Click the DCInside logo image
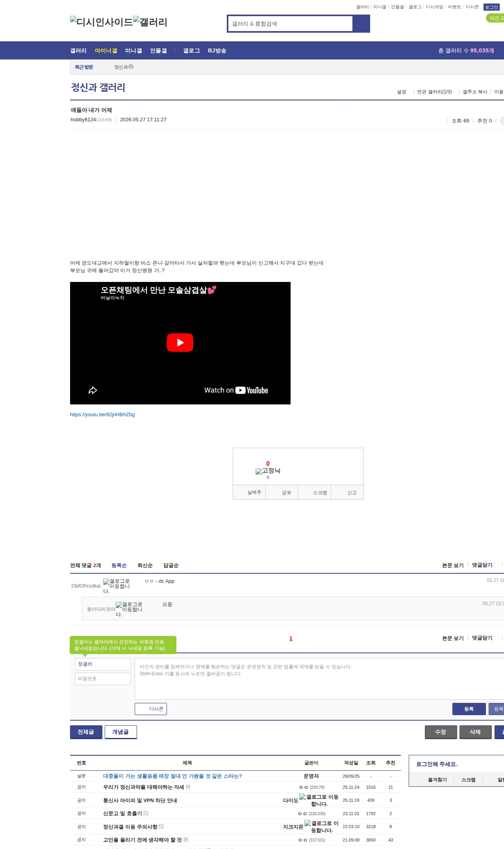 click(x=101, y=22)
